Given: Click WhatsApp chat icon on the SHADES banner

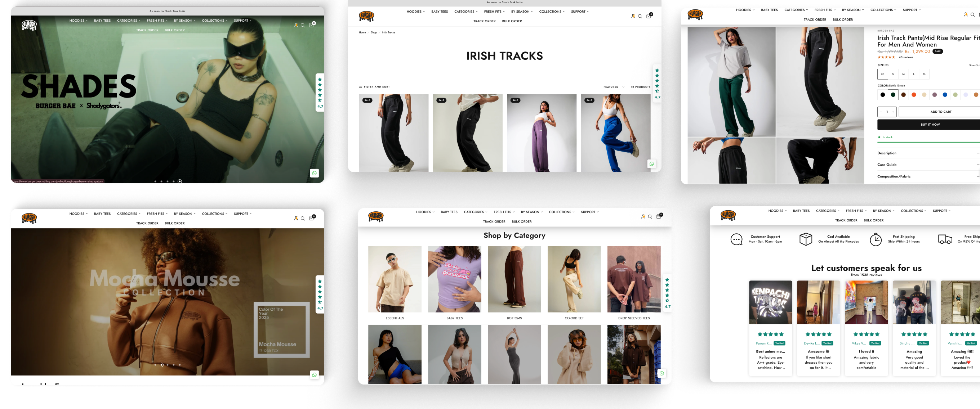Looking at the screenshot, I should [314, 173].
